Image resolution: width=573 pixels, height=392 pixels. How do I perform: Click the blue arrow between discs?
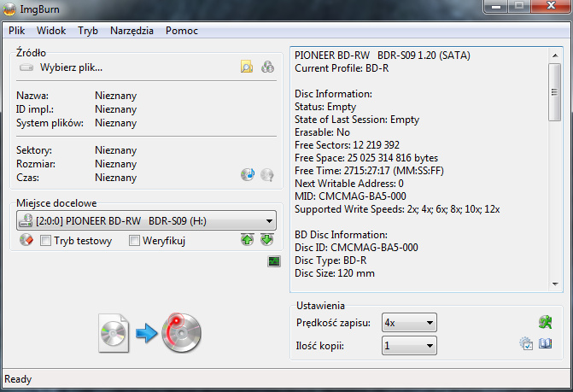coord(147,333)
